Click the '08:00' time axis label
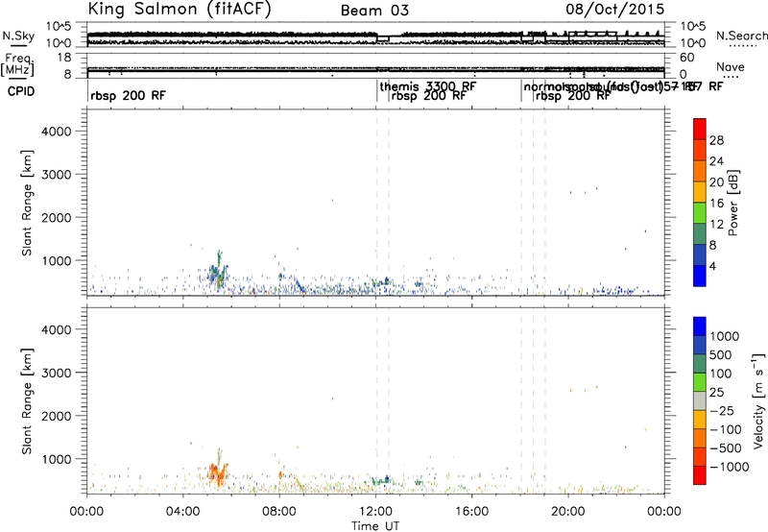768x532 pixels. pos(279,512)
